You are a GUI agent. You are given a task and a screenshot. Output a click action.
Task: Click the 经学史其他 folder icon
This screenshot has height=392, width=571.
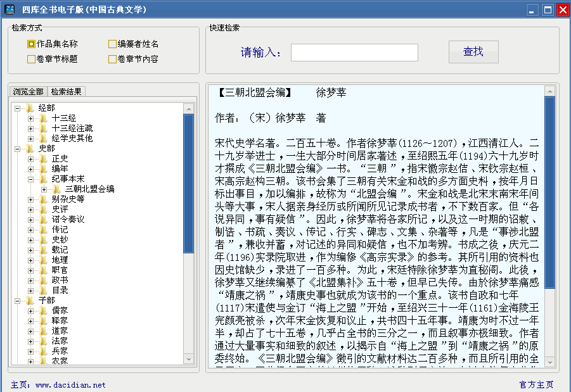[x=43, y=138]
